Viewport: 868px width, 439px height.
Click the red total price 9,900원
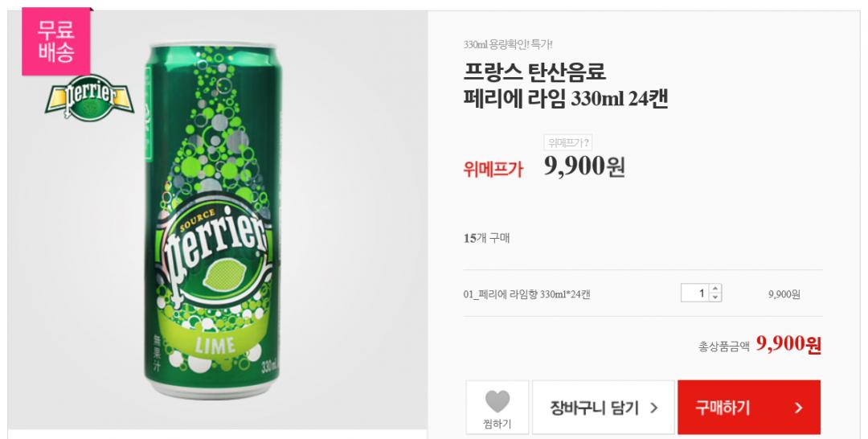789,344
